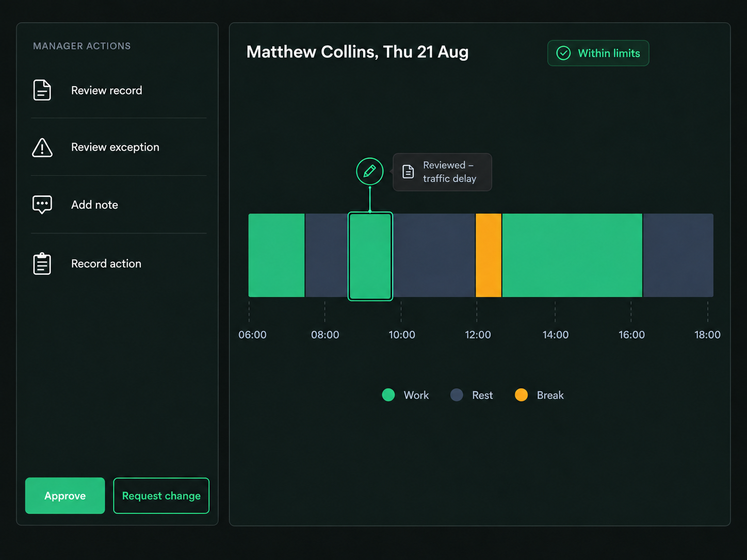Select the highlighted work segment under the pencil marker
747x560 pixels.
[370, 256]
